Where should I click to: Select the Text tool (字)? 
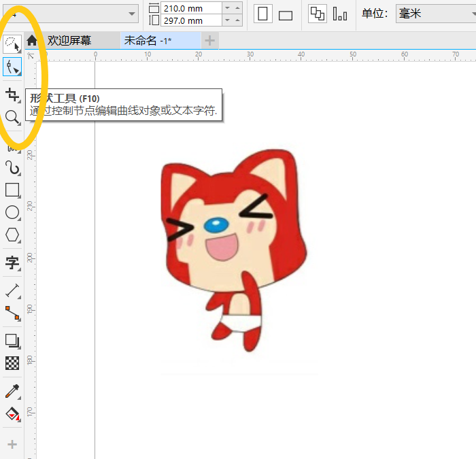pyautogui.click(x=12, y=263)
